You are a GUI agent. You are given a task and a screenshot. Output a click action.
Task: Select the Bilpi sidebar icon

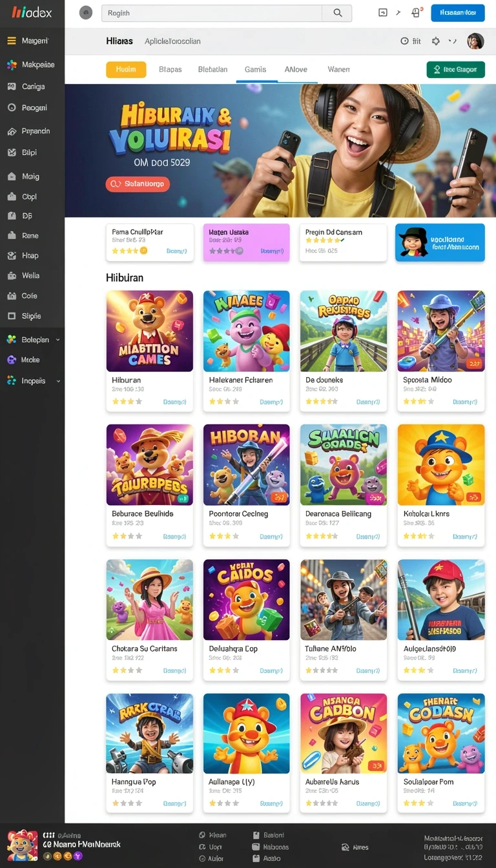click(11, 153)
